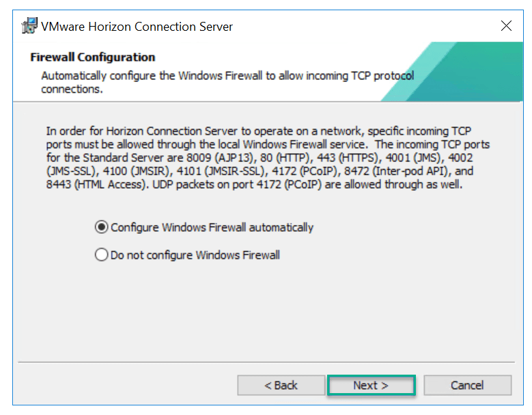Click the Firewall Configuration heading

(x=93, y=57)
